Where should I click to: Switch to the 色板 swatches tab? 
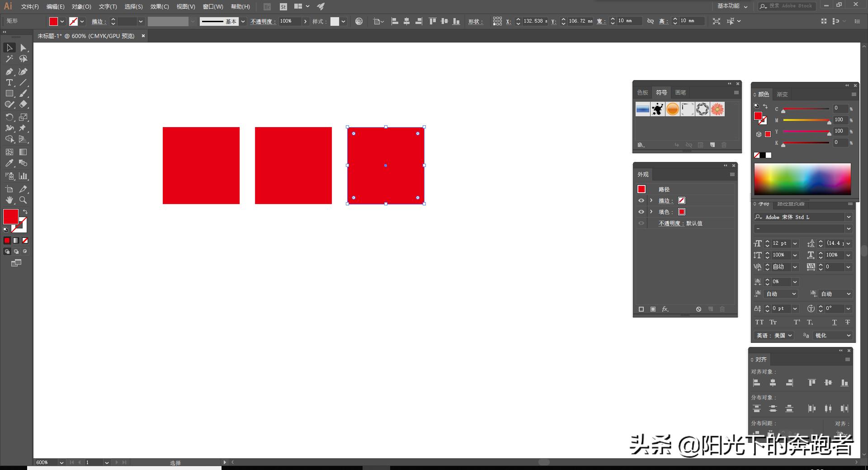click(x=642, y=93)
